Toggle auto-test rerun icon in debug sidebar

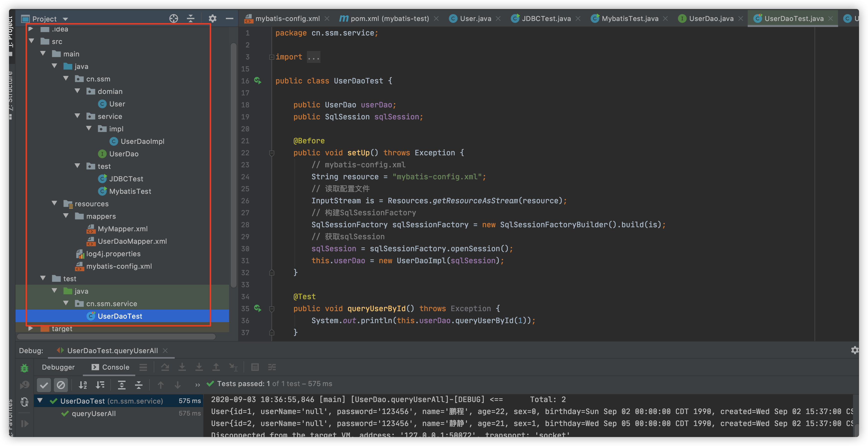[x=25, y=402]
